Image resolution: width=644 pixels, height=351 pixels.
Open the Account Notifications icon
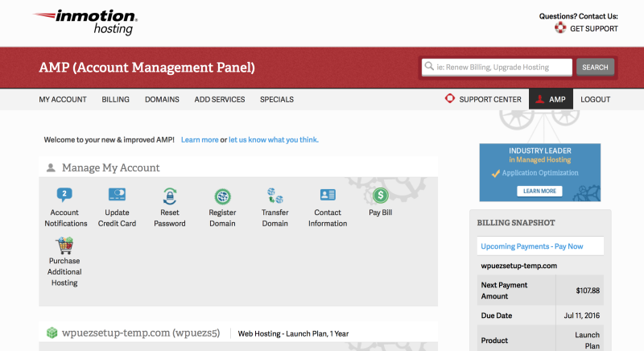point(64,195)
